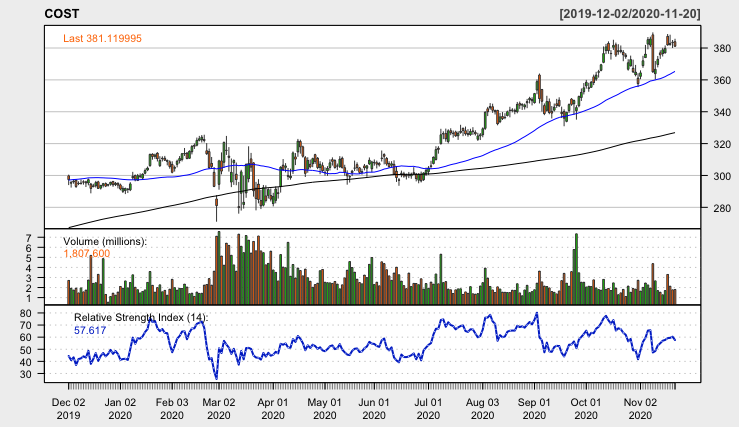
Task: Click the May 01 2020 date label
Action: tap(324, 409)
